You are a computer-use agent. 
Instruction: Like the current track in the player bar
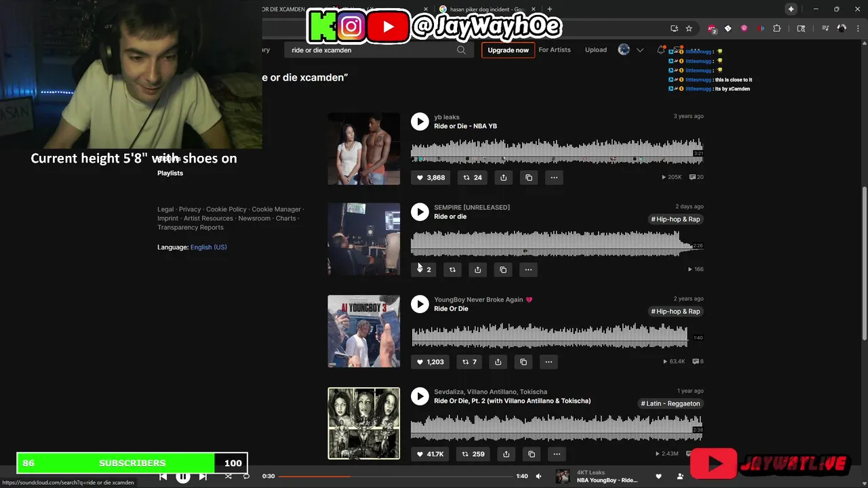(x=658, y=476)
